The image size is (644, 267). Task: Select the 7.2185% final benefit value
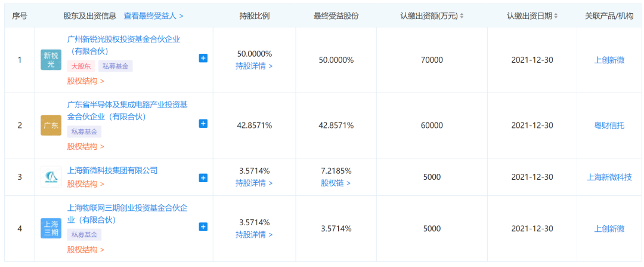336,170
